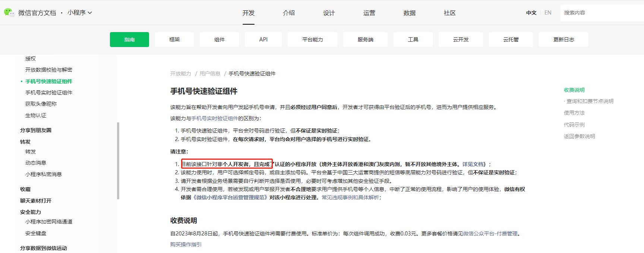Viewport: 644px width, 253px height.
Task: Switch to the 介绍 top tab
Action: click(289, 13)
